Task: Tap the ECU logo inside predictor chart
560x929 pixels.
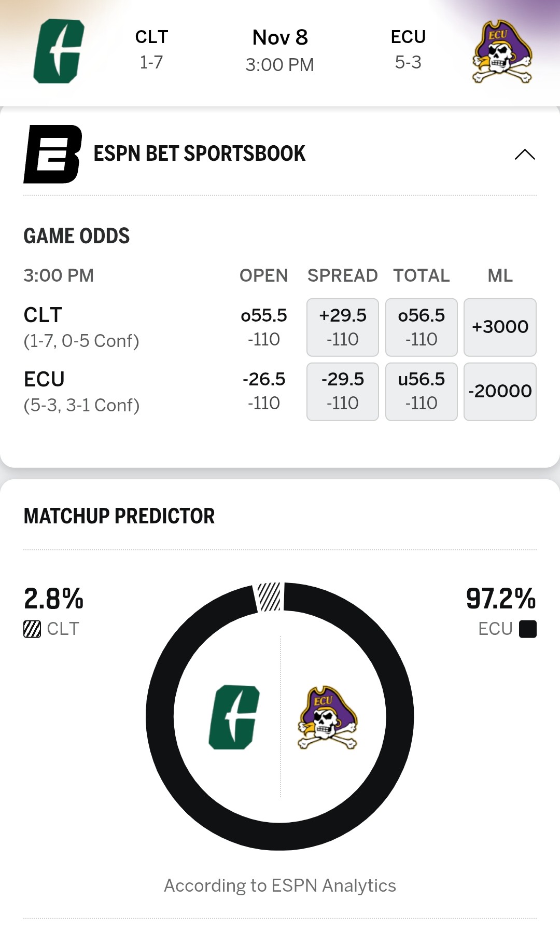Action: click(327, 717)
